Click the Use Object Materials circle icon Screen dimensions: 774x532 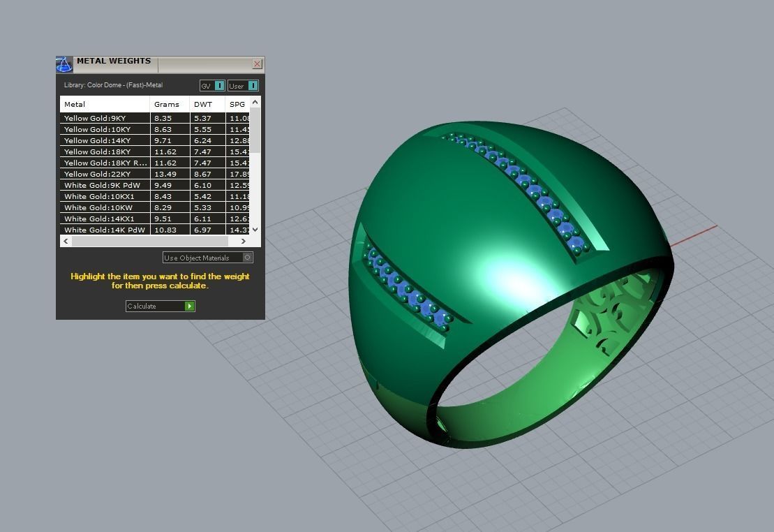pyautogui.click(x=248, y=258)
